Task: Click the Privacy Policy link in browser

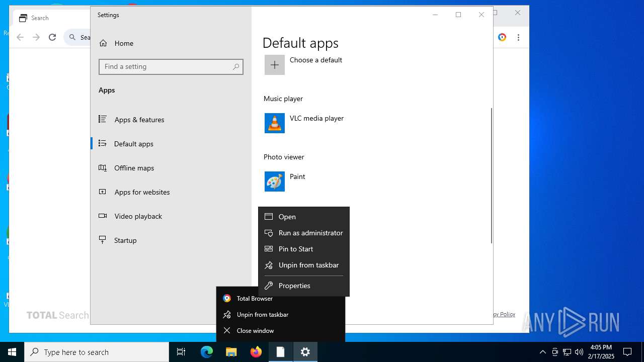Action: [x=504, y=314]
